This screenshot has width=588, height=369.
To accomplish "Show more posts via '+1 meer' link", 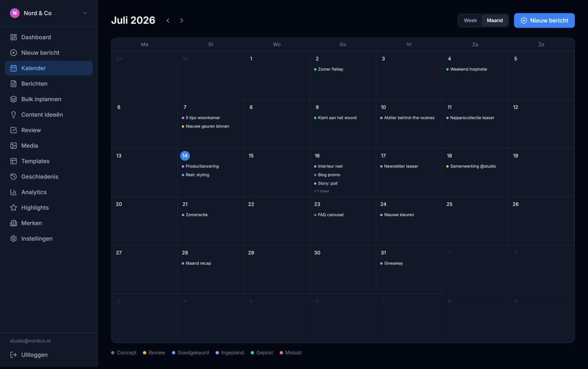I will 322,191.
